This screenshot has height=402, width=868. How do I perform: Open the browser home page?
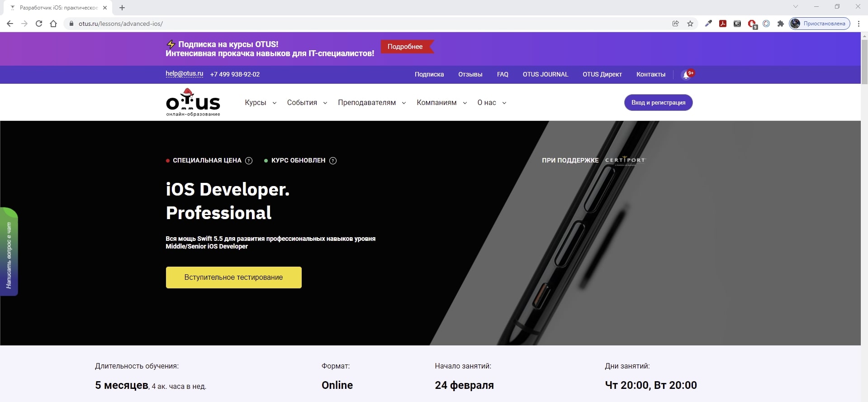tap(53, 24)
